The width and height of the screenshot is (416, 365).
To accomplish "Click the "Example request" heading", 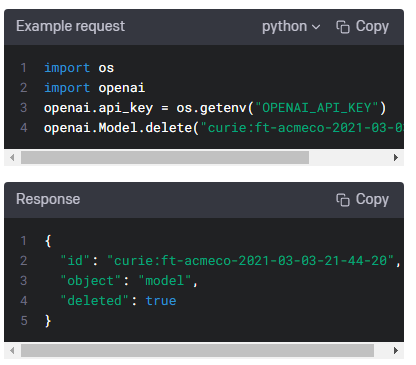I will tap(71, 26).
